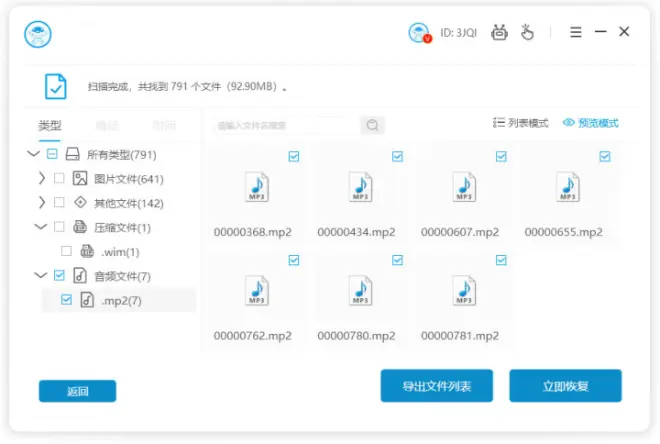The height and width of the screenshot is (444, 660).
Task: Open the hamburger menu icon
Action: click(576, 32)
